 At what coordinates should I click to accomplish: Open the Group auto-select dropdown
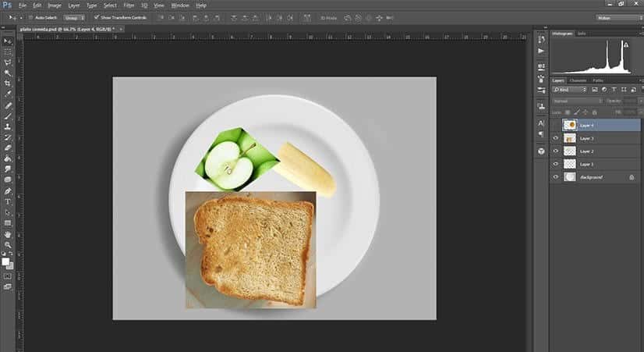coord(75,16)
